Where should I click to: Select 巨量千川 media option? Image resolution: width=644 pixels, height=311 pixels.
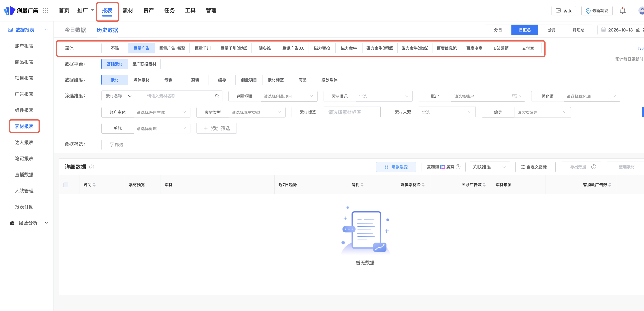203,48
